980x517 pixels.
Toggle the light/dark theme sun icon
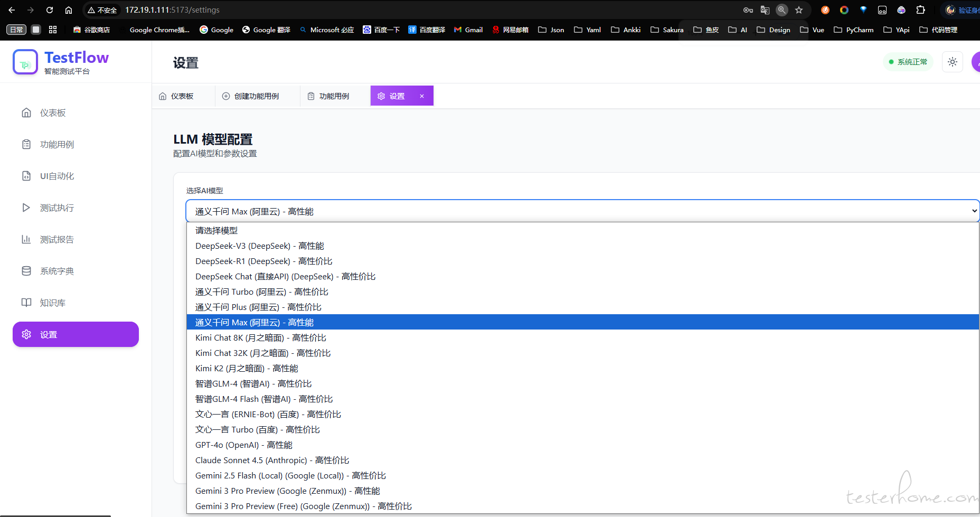click(952, 62)
